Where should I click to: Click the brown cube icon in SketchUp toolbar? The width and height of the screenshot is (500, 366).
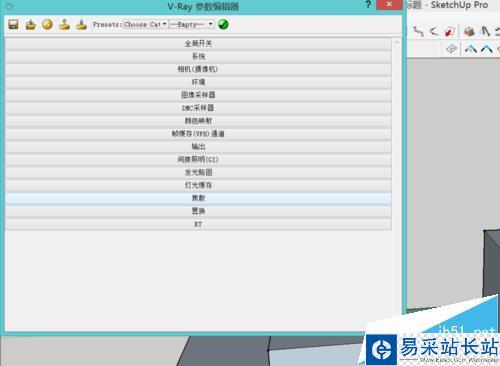click(x=469, y=31)
